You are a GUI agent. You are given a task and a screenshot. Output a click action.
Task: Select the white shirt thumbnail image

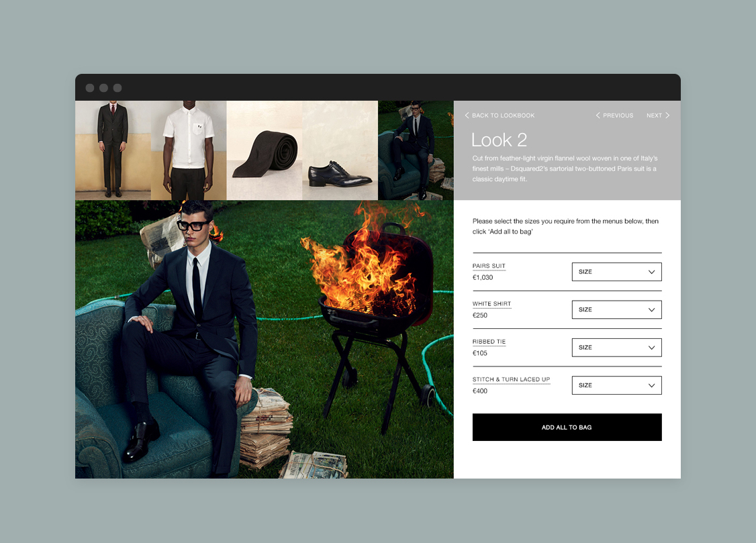(x=189, y=150)
